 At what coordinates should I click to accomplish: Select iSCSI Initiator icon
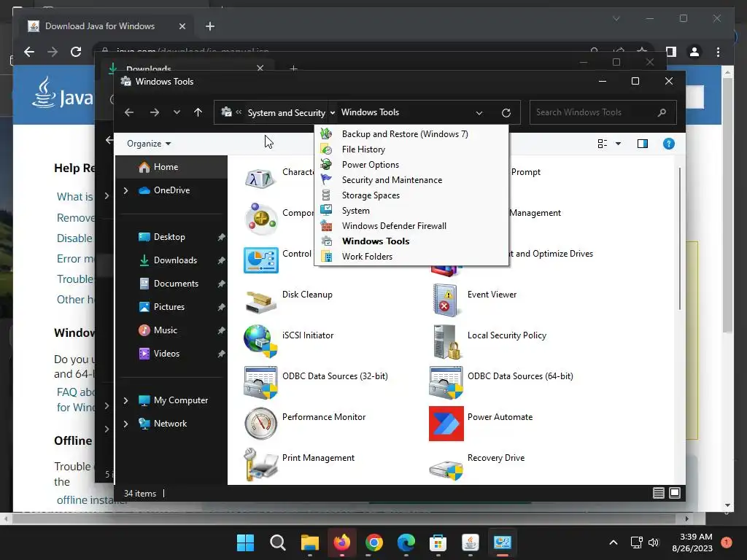pyautogui.click(x=260, y=341)
